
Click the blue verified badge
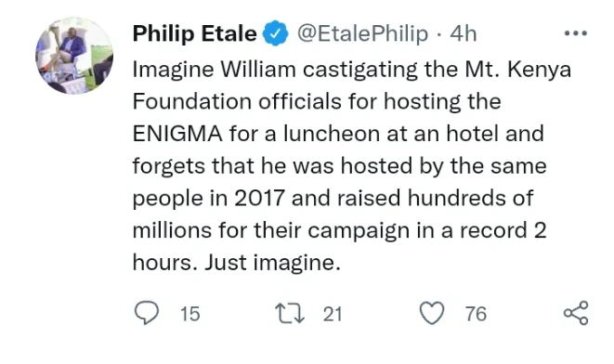[x=275, y=32]
